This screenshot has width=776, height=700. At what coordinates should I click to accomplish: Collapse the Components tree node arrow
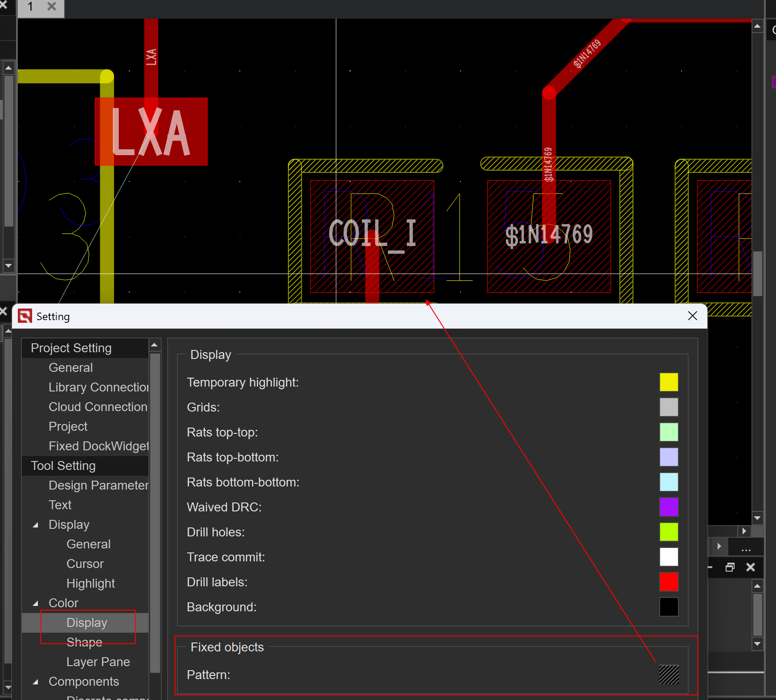pos(36,682)
